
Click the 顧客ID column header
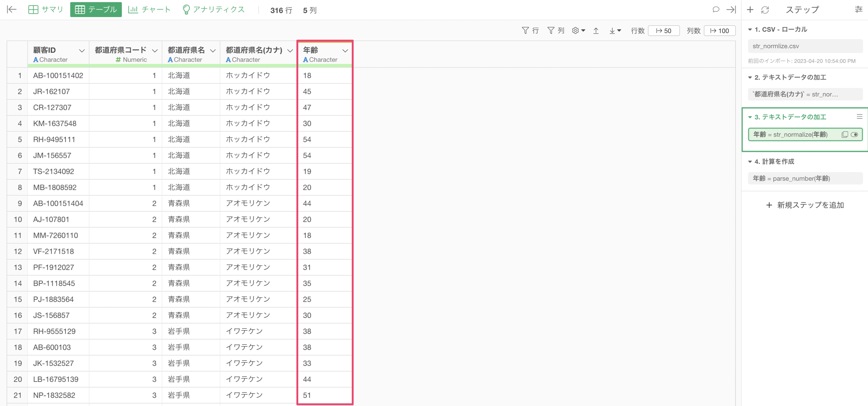point(58,54)
